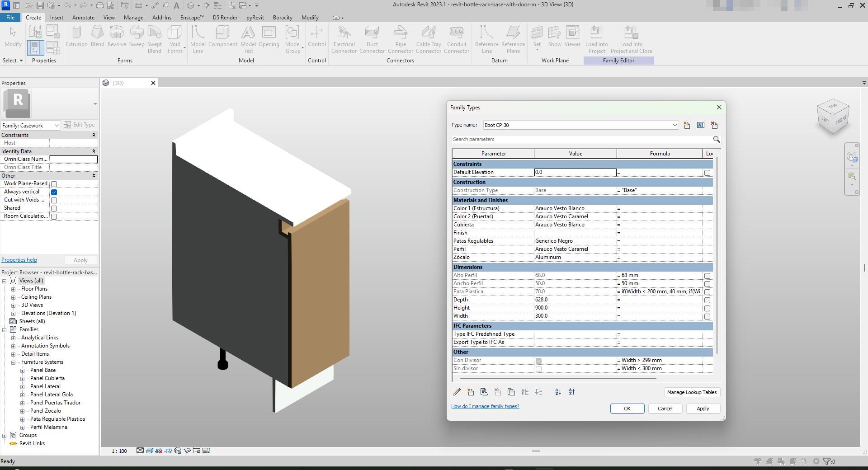Check the Lock box for Width
This screenshot has height=470, width=868.
(x=707, y=316)
